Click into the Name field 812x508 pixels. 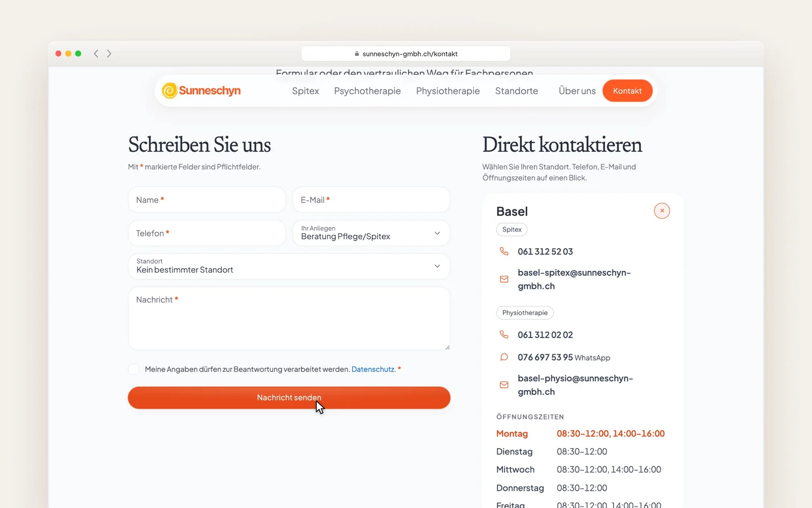[x=207, y=200]
